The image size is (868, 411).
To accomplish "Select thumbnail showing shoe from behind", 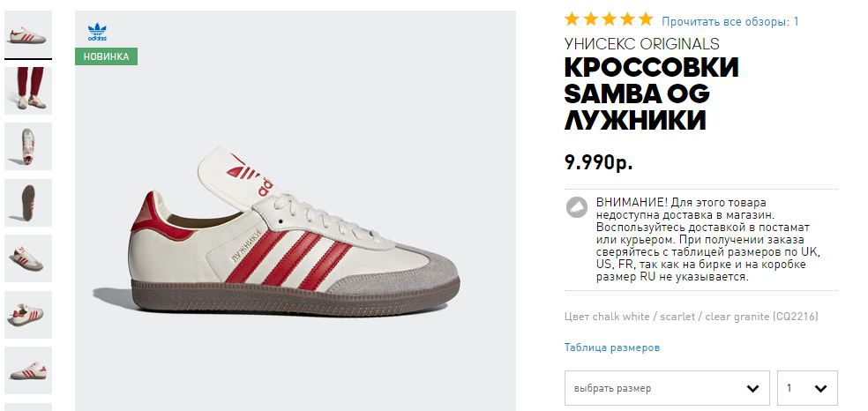I will click(x=28, y=146).
